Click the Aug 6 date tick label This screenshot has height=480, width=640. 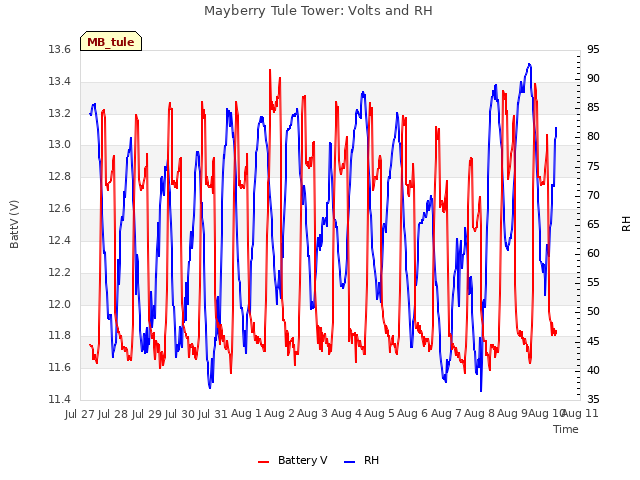(x=412, y=413)
